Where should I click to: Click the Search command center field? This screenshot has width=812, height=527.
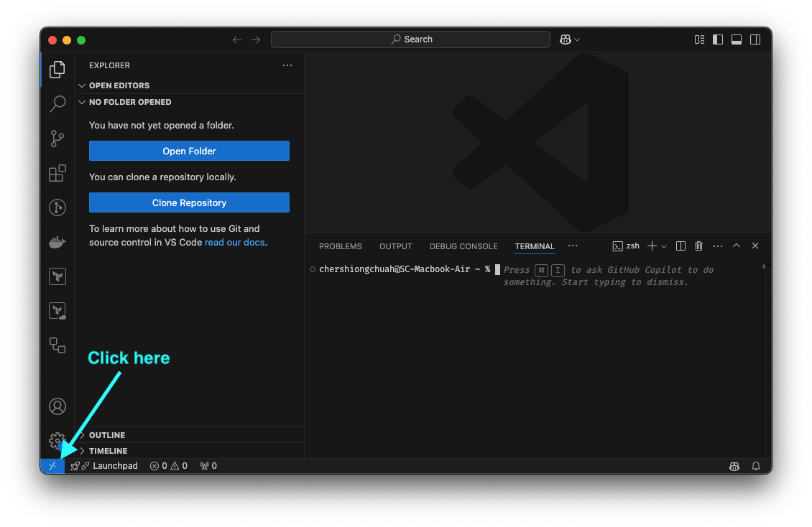pos(410,39)
